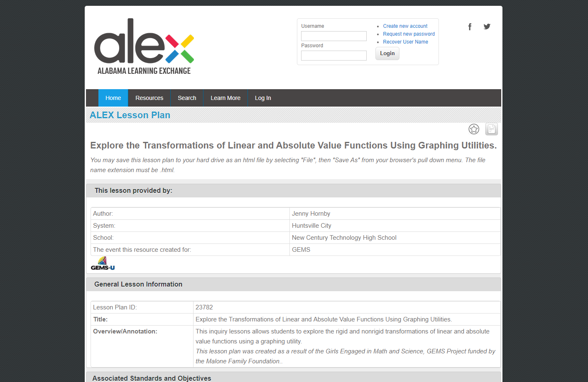This screenshot has width=588, height=382.
Task: Click the Facebook share icon
Action: tap(470, 26)
